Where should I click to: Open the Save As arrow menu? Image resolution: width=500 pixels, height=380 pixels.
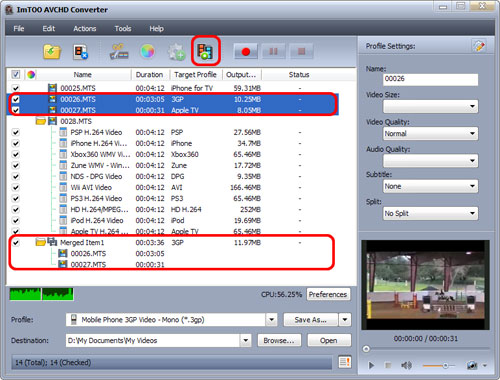pyautogui.click(x=345, y=320)
